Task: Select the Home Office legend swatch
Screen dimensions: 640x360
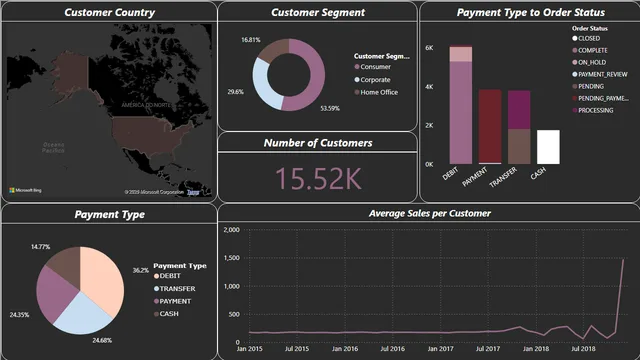Action: pos(357,92)
